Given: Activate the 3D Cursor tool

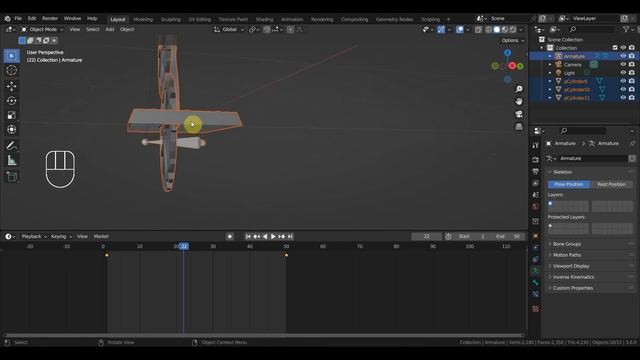Looking at the screenshot, I should click(x=11, y=70).
